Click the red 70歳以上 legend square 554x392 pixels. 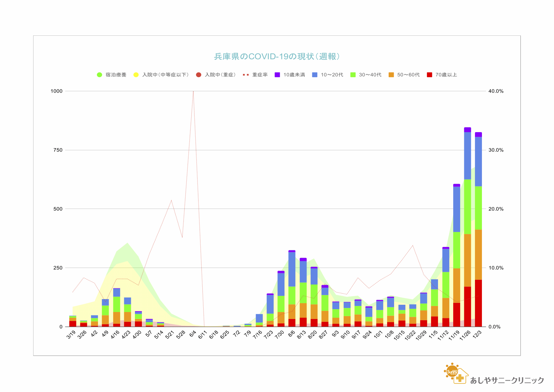(x=429, y=75)
